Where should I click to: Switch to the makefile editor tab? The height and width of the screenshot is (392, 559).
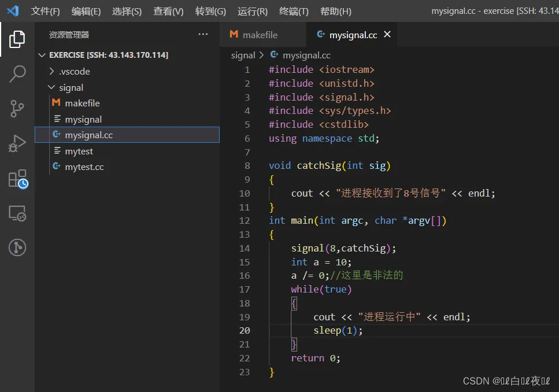coord(260,35)
